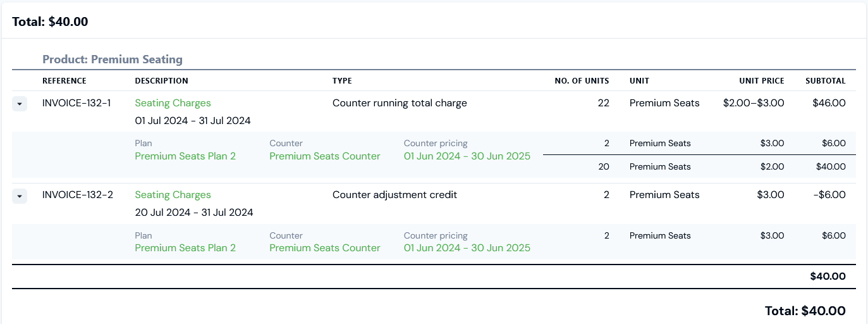Click the Product: Premium Seating heading
The image size is (868, 324).
113,59
